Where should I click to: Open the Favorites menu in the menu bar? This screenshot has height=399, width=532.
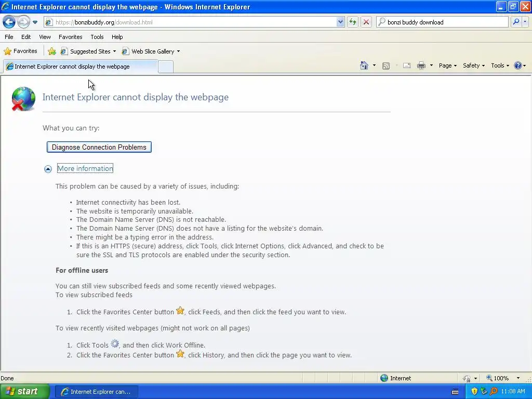click(x=70, y=37)
